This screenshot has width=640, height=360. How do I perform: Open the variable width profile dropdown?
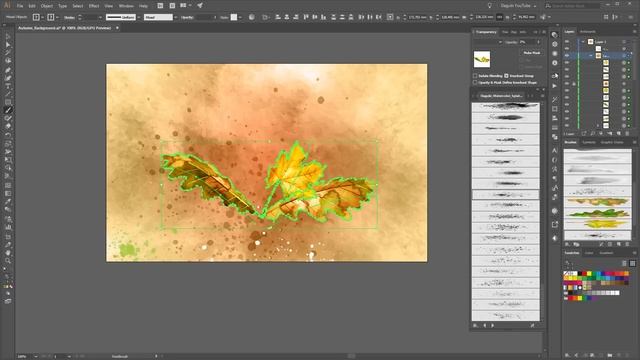139,17
